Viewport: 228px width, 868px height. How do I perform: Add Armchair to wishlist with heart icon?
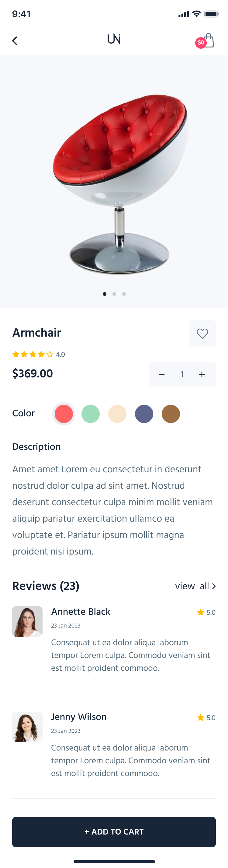202,333
